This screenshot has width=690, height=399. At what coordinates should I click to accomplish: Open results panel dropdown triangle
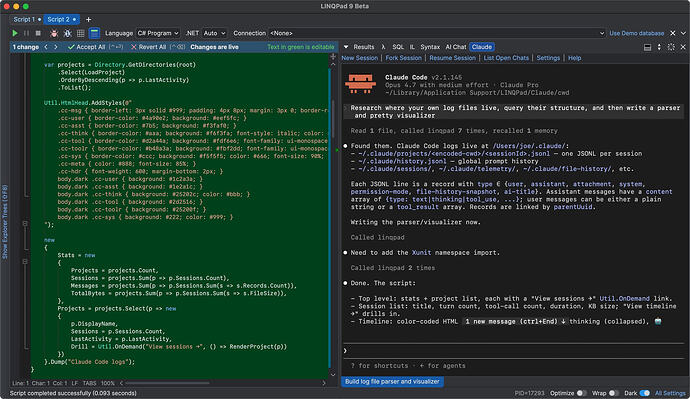(x=346, y=47)
